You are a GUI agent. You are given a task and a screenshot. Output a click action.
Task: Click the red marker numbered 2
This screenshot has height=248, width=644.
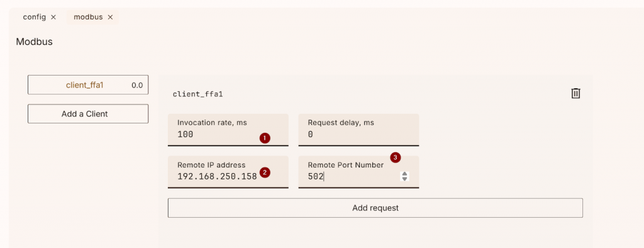click(x=265, y=172)
